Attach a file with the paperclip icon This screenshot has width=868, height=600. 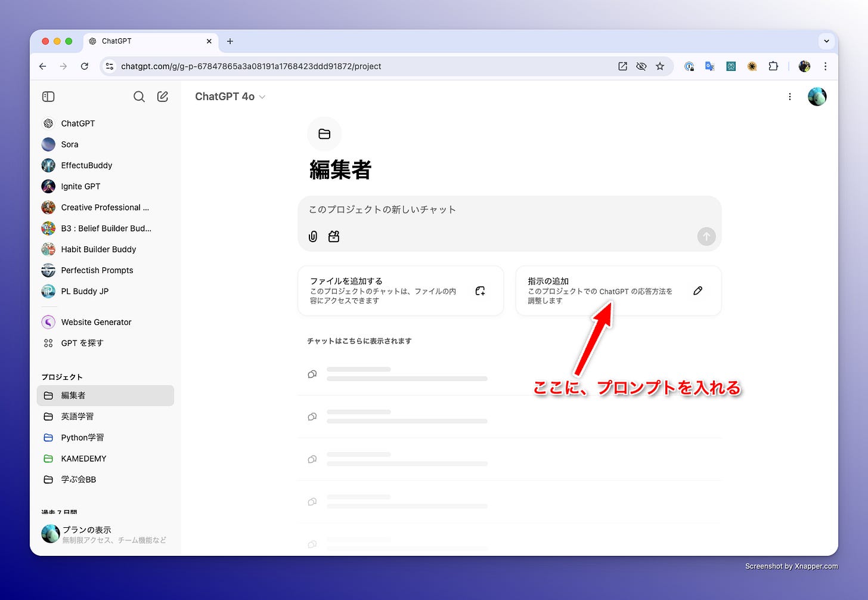click(x=313, y=237)
